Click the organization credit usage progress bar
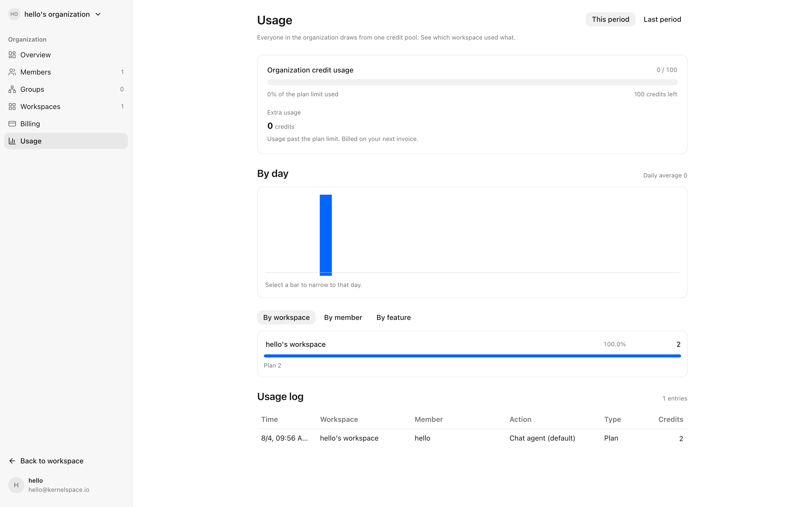The image size is (812, 507). point(472,82)
